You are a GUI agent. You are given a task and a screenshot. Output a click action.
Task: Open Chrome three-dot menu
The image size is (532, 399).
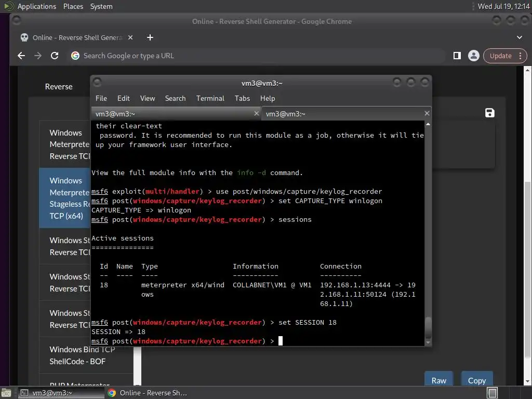pyautogui.click(x=521, y=56)
